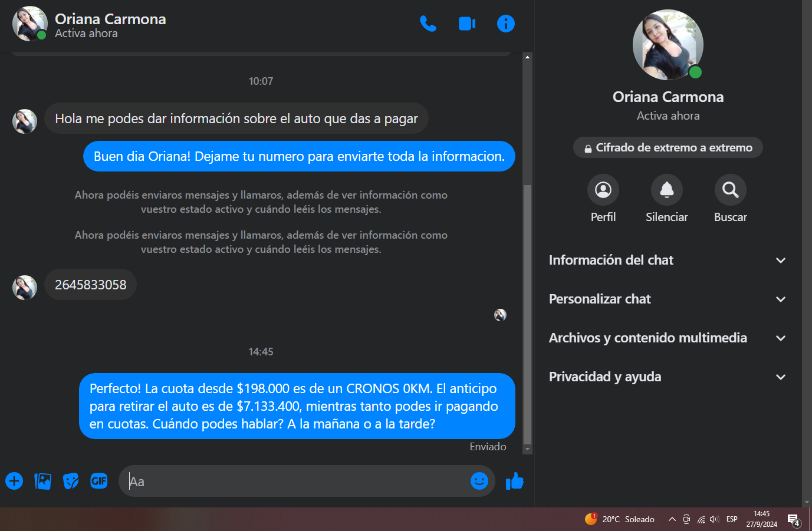Expand Archivos y contenido multimedia
Viewport: 812px width, 531px height.
(x=668, y=338)
